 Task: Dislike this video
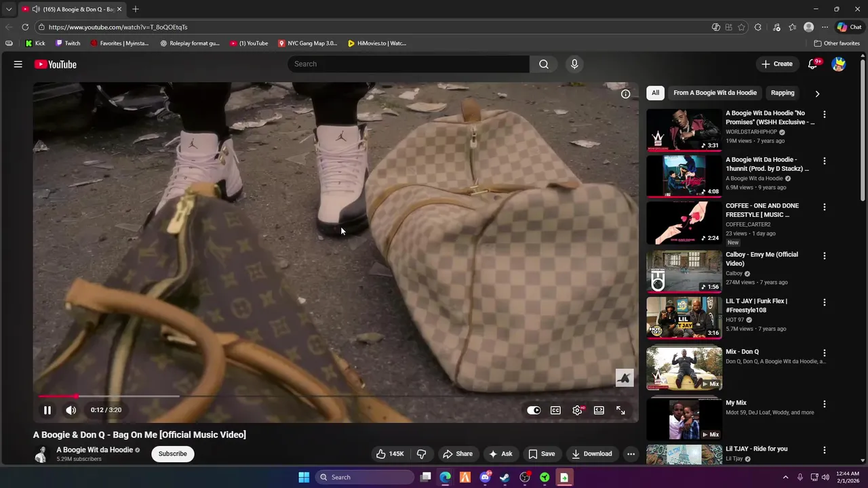pyautogui.click(x=421, y=454)
